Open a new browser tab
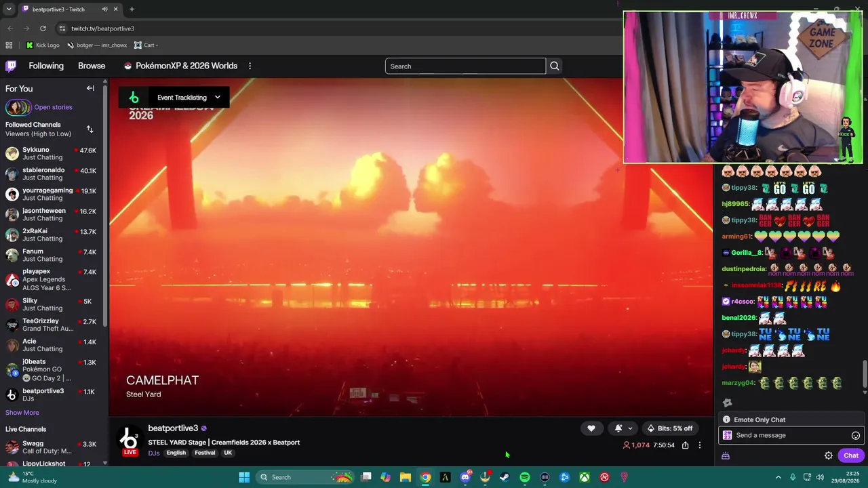 (132, 9)
